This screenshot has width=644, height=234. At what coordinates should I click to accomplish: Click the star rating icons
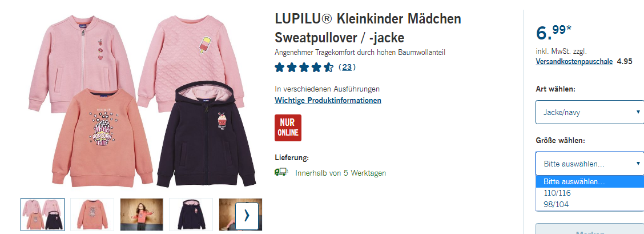[x=304, y=67]
